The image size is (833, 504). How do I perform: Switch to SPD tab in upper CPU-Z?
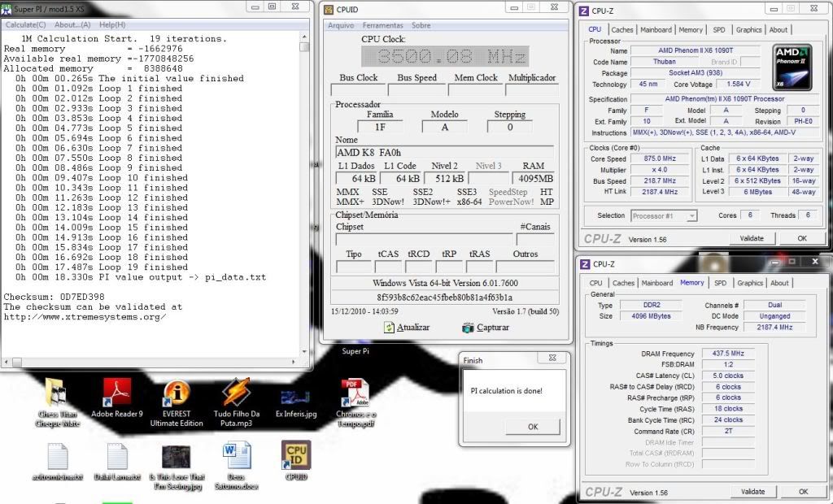tap(719, 30)
